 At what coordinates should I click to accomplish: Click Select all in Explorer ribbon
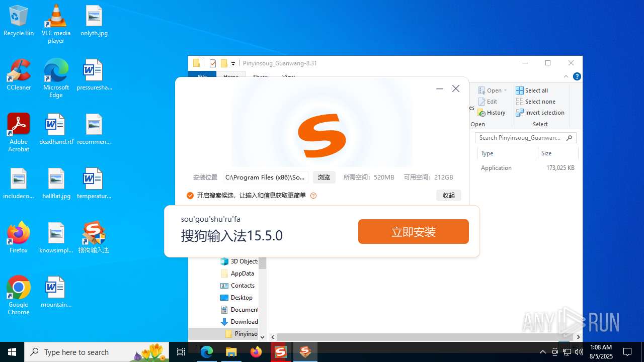pyautogui.click(x=532, y=90)
